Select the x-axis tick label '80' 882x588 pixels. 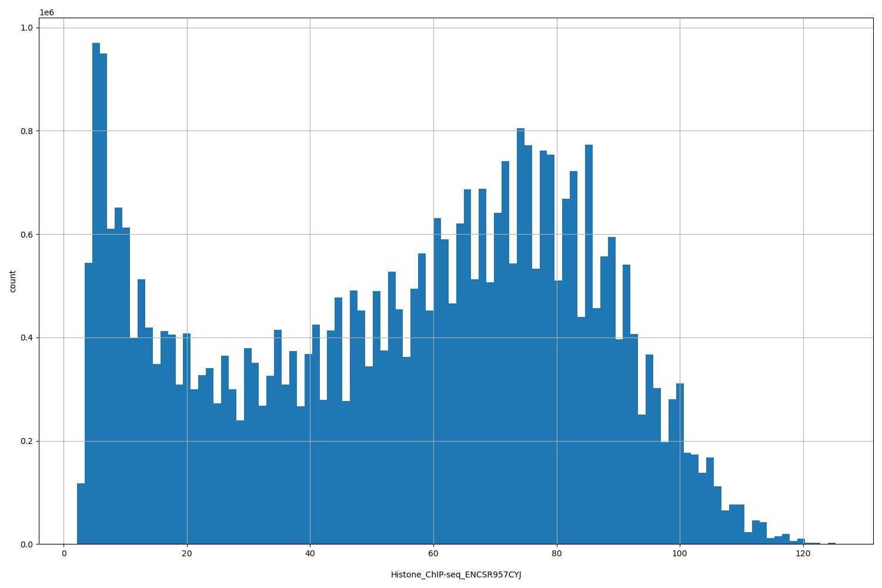coord(557,553)
